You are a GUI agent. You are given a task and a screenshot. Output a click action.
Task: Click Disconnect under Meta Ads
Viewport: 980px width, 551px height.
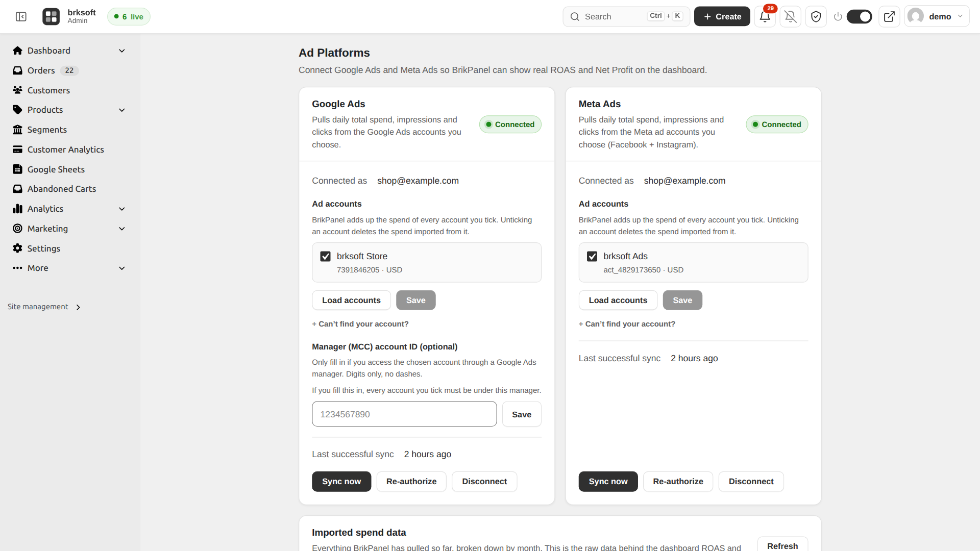coord(751,482)
